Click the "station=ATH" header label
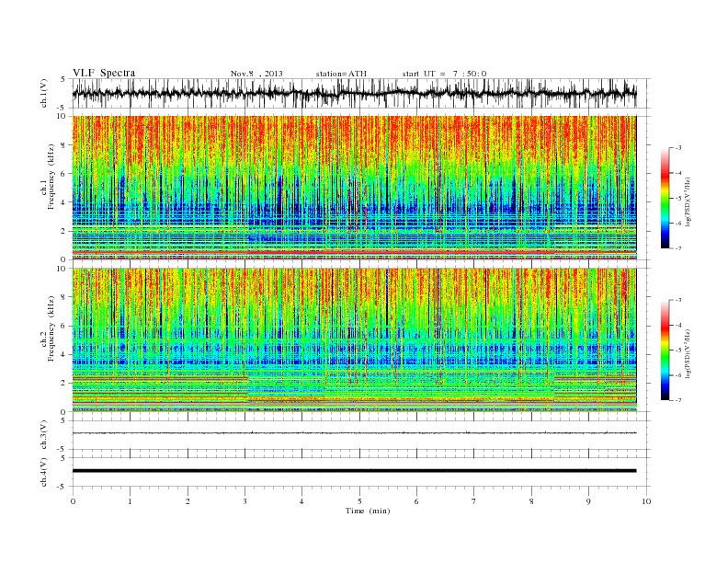This screenshot has height=563, width=728. (341, 74)
